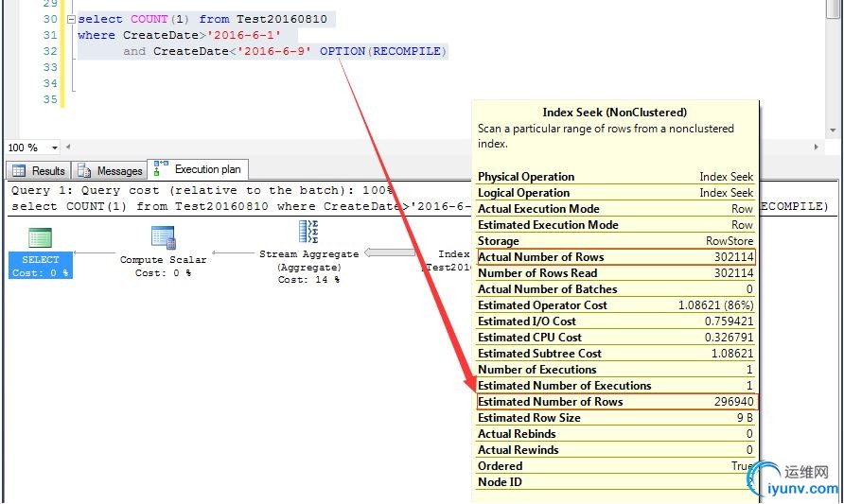844x504 pixels.
Task: Click the 'Cost: 14 %' label
Action: click(x=308, y=280)
